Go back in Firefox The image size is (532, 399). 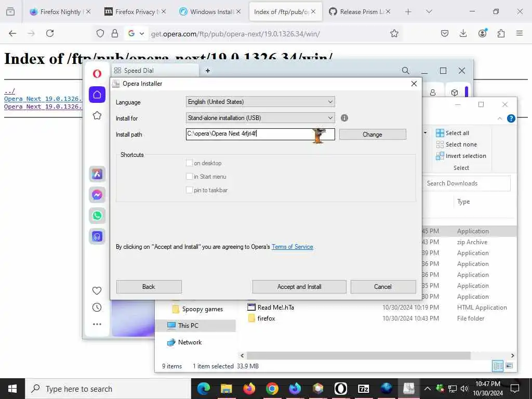12,33
